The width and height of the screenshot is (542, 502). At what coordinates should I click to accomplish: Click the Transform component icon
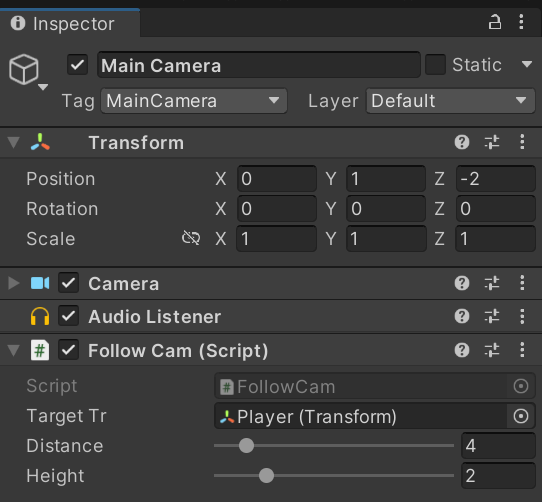[x=40, y=142]
